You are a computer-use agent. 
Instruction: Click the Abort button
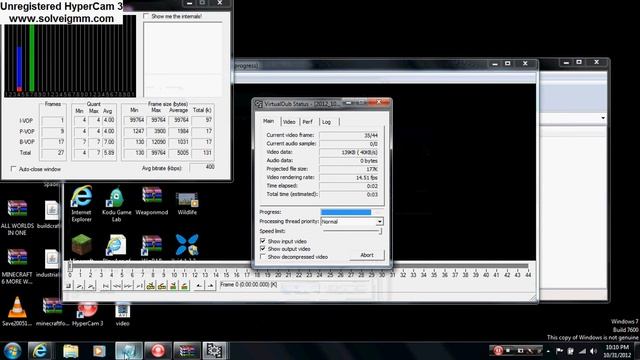coord(367,255)
